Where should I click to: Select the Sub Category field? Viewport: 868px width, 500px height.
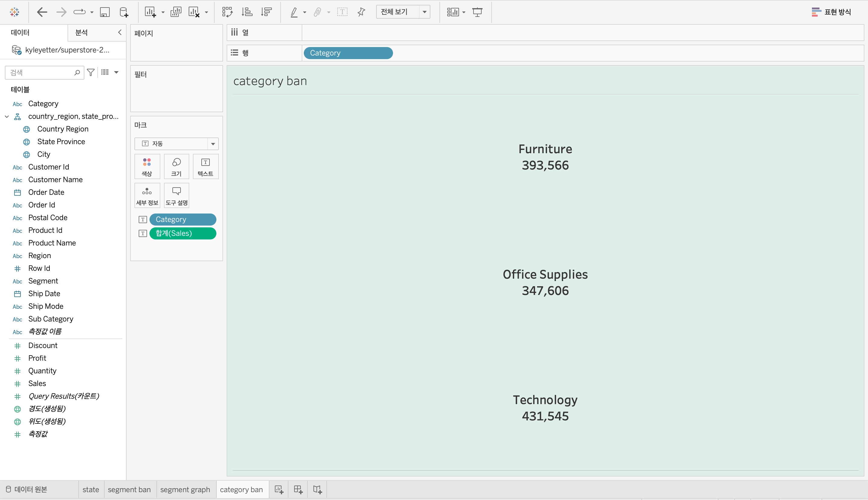[51, 319]
